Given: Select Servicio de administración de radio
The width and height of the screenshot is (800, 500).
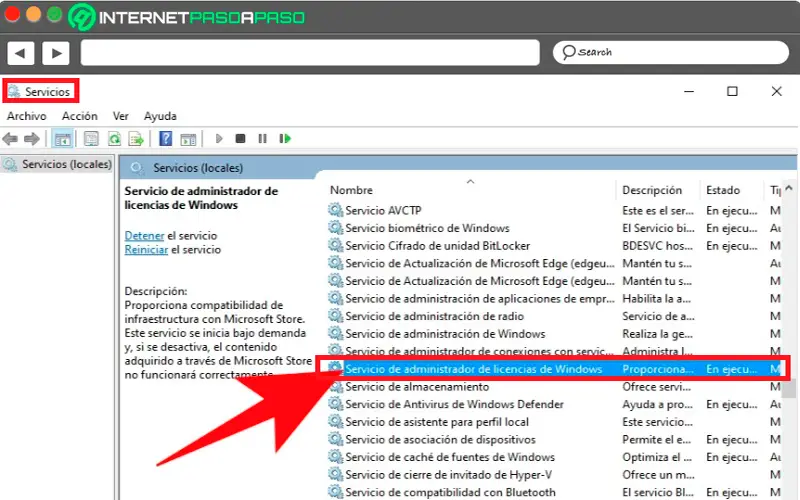Looking at the screenshot, I should tap(554, 316).
